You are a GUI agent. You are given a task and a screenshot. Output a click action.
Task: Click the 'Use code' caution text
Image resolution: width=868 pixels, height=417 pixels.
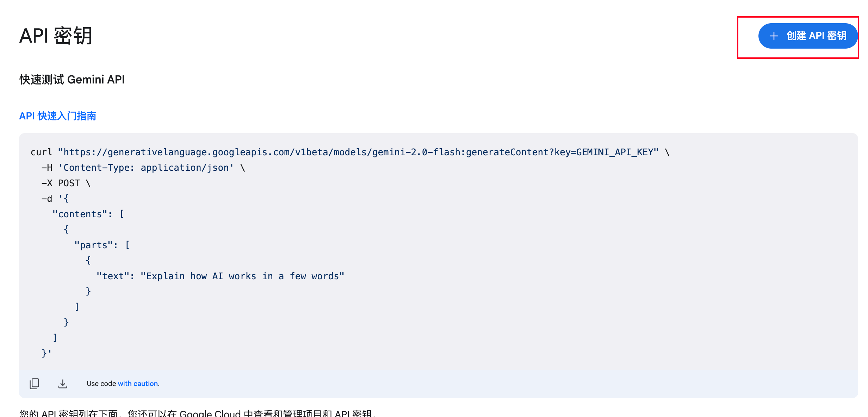(101, 384)
